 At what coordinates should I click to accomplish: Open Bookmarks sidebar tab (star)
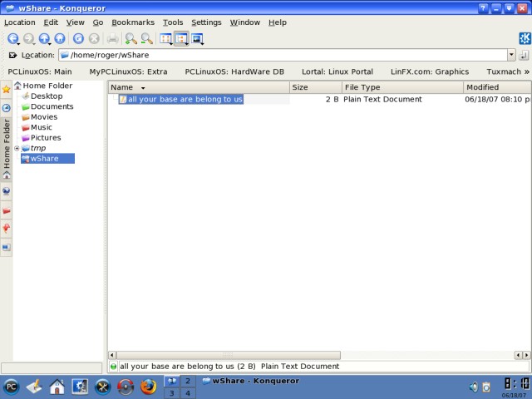click(6, 89)
